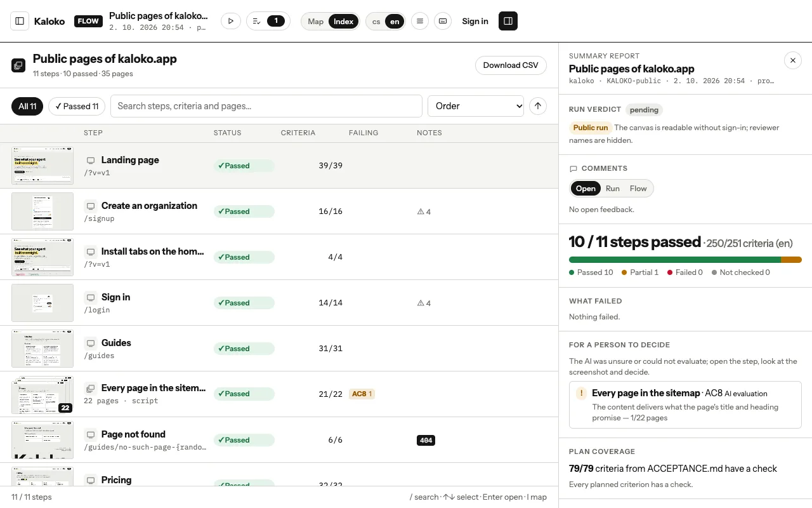Switch to Index view
The height and width of the screenshot is (508, 812).
pyautogui.click(x=343, y=22)
